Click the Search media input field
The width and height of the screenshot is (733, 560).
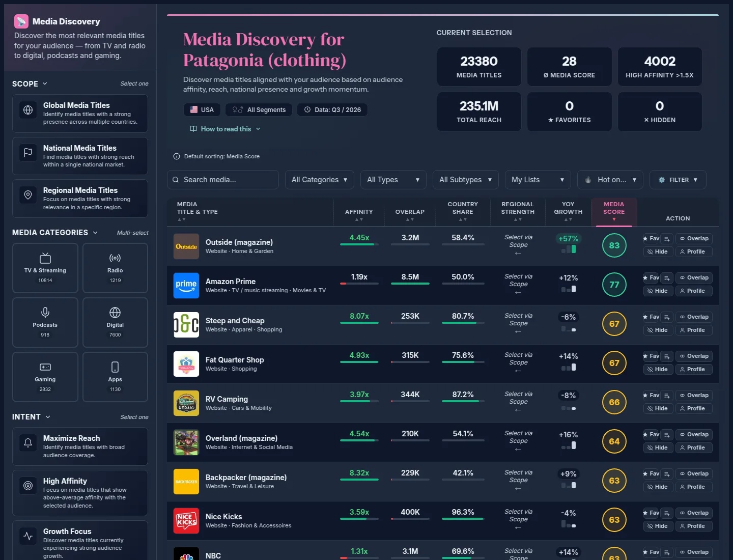(x=223, y=180)
